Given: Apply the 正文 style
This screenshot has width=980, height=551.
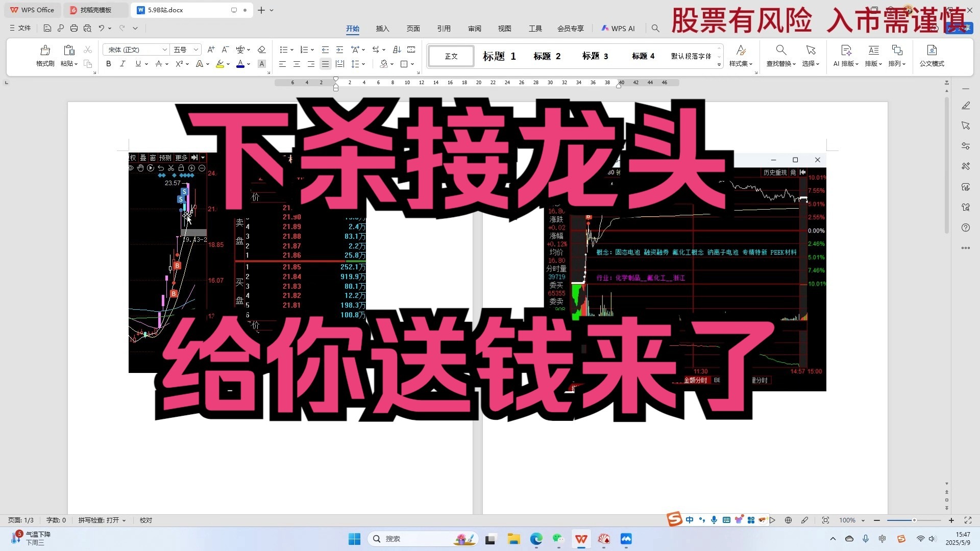Looking at the screenshot, I should pos(451,56).
